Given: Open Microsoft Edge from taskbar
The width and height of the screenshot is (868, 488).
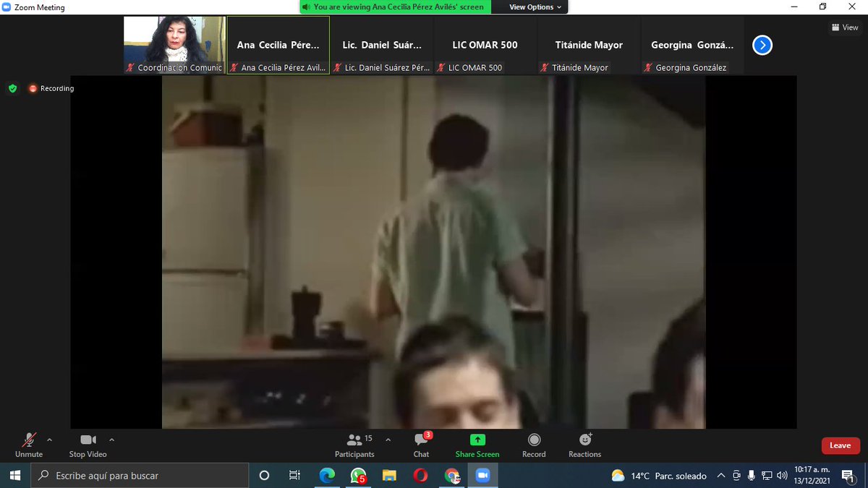Looking at the screenshot, I should tap(327, 476).
